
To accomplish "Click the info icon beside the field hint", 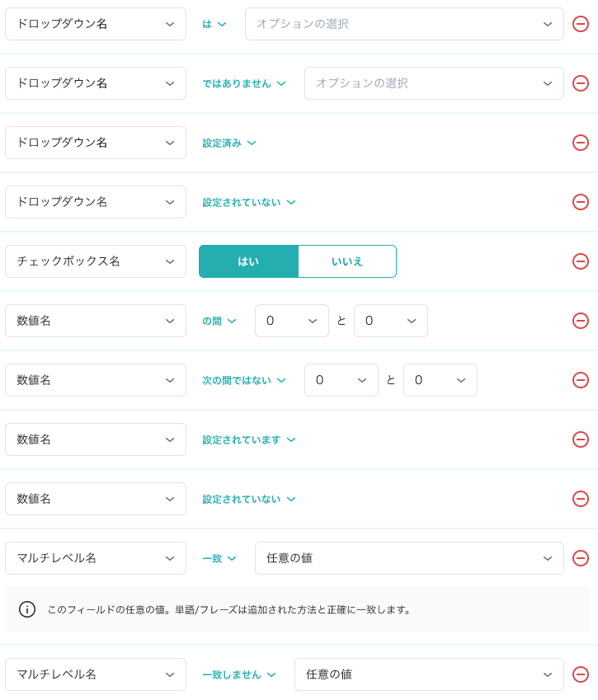I will tap(27, 609).
